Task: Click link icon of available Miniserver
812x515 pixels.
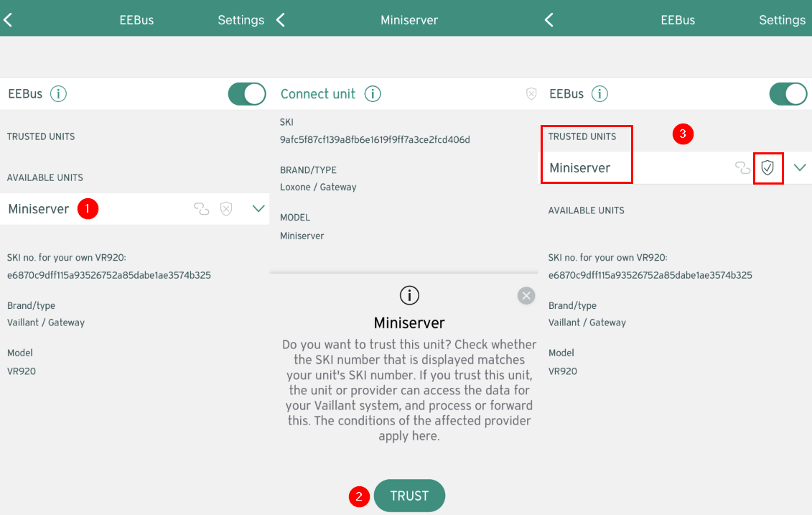Action: click(x=202, y=209)
